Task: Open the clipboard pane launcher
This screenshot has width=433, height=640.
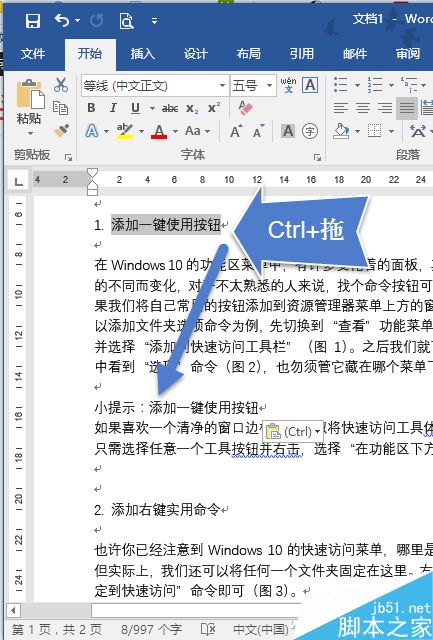Action: (68, 157)
